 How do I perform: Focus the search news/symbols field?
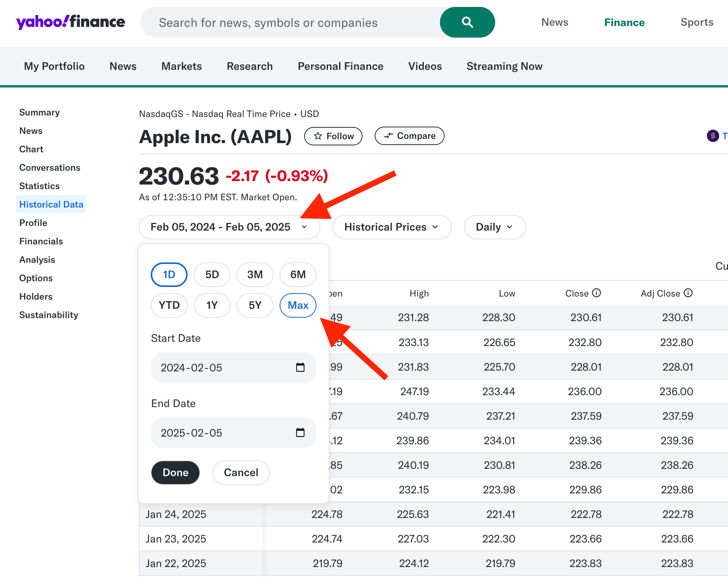coord(290,22)
